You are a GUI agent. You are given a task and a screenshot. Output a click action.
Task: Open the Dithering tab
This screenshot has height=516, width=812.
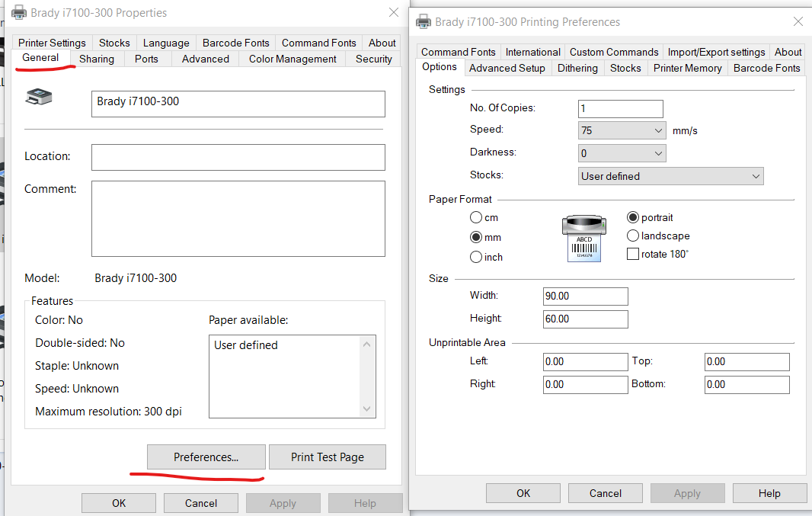tap(577, 68)
